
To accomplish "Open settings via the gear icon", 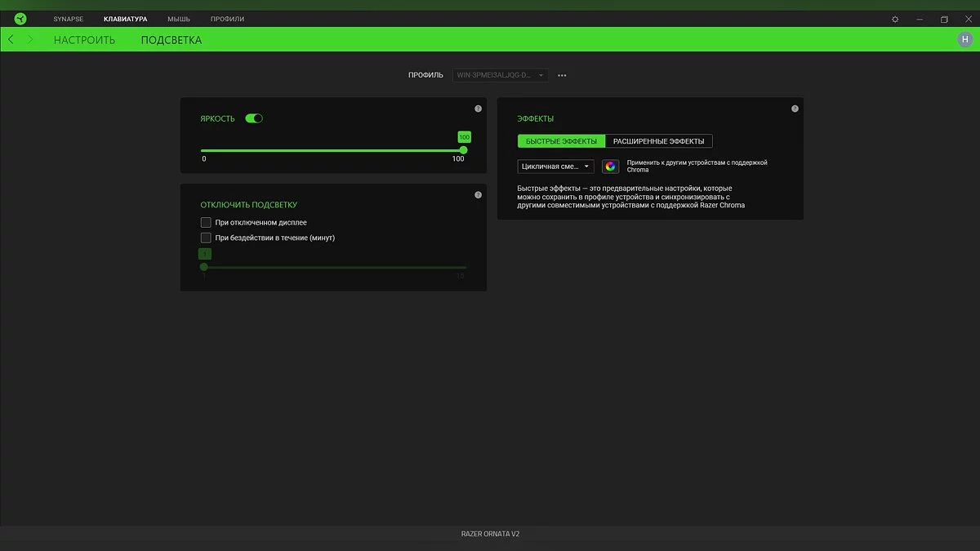I will [895, 19].
